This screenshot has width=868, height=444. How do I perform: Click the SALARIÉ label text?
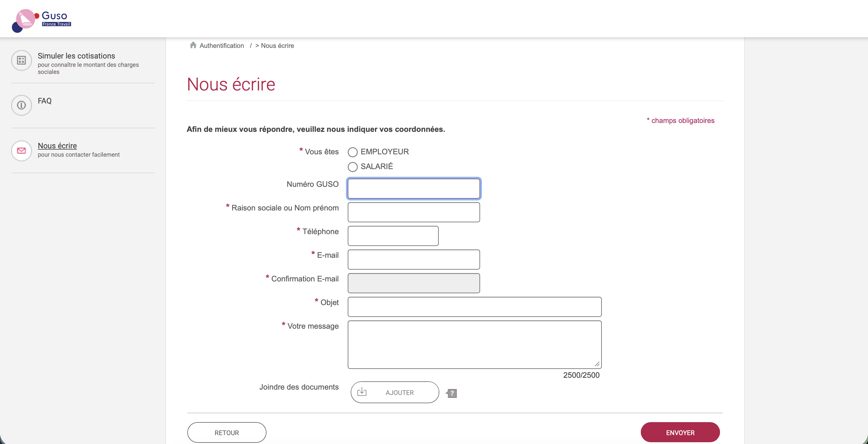point(377,166)
